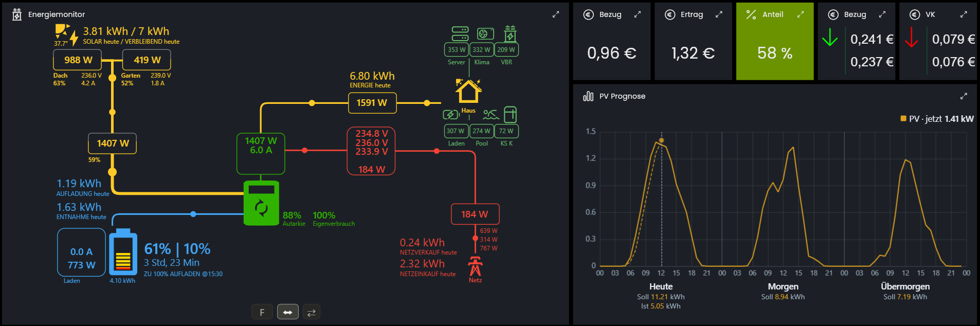Open the Garten 419 W box

[x=147, y=60]
